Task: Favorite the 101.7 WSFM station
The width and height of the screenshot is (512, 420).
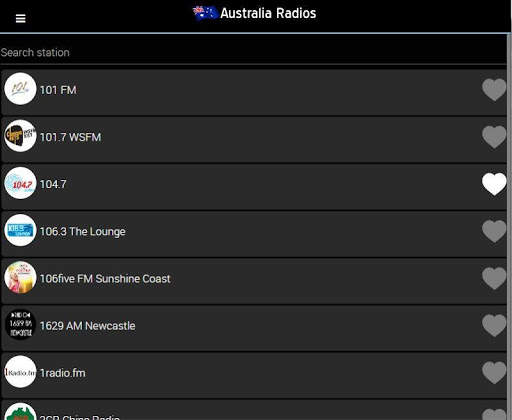Action: tap(494, 137)
